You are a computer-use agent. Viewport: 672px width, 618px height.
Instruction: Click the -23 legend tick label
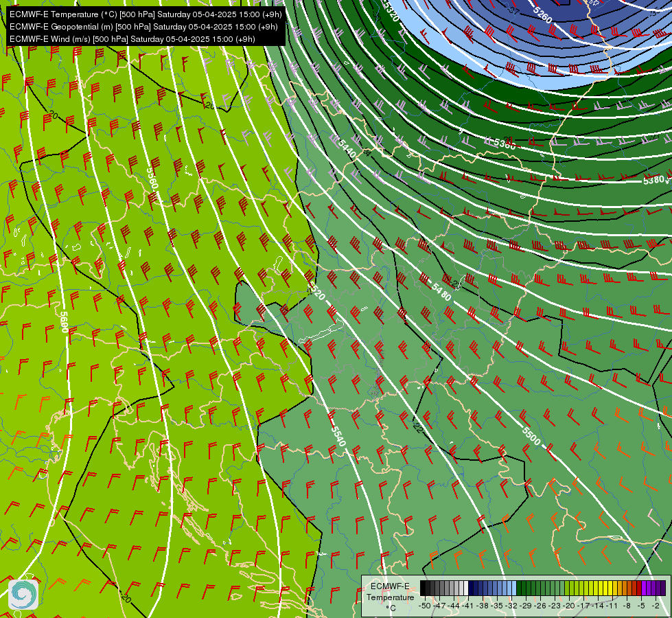[x=555, y=606]
